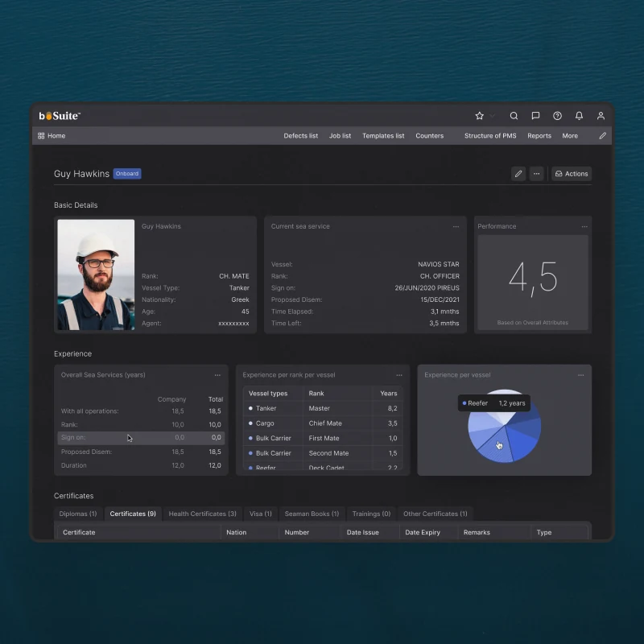Select the Sign on row

[141, 437]
